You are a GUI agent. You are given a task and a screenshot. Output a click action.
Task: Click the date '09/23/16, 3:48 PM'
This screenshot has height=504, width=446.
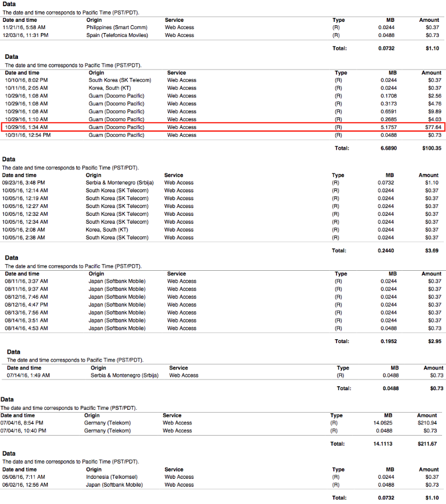coord(24,183)
